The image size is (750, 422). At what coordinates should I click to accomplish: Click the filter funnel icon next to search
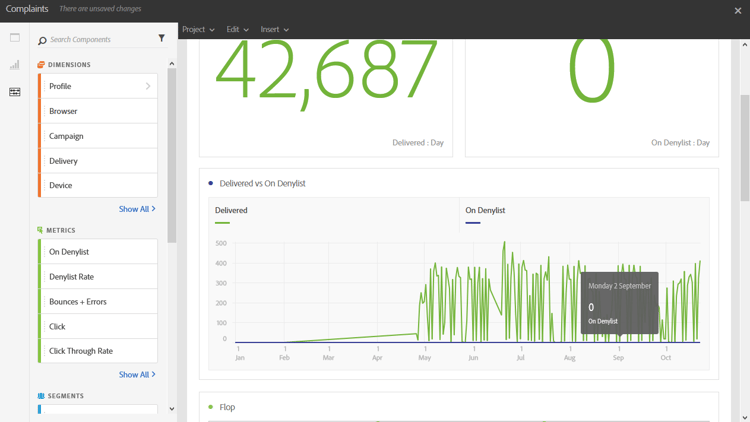(x=162, y=38)
